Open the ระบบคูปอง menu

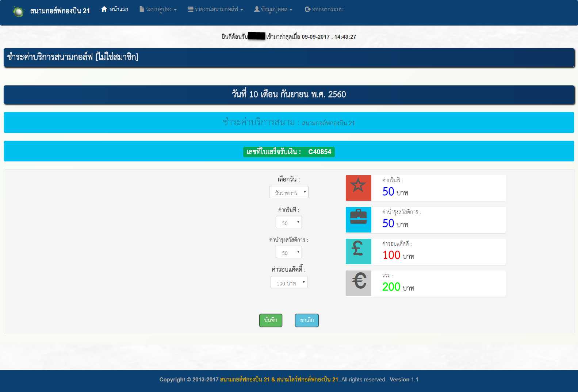(x=158, y=9)
